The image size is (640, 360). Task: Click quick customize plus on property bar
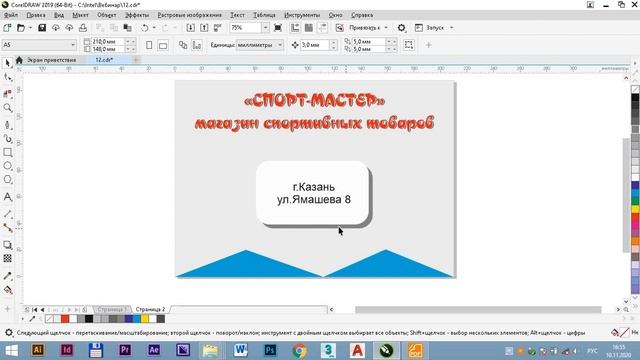coord(428,45)
